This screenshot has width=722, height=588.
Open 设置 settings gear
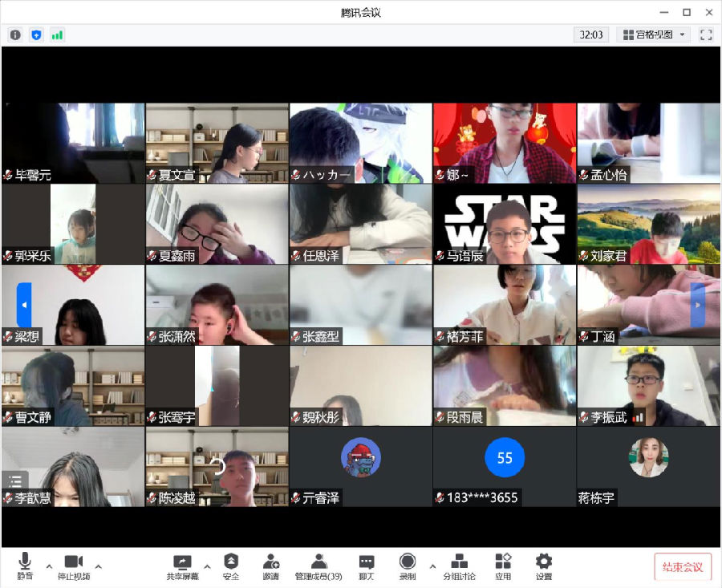(x=544, y=566)
